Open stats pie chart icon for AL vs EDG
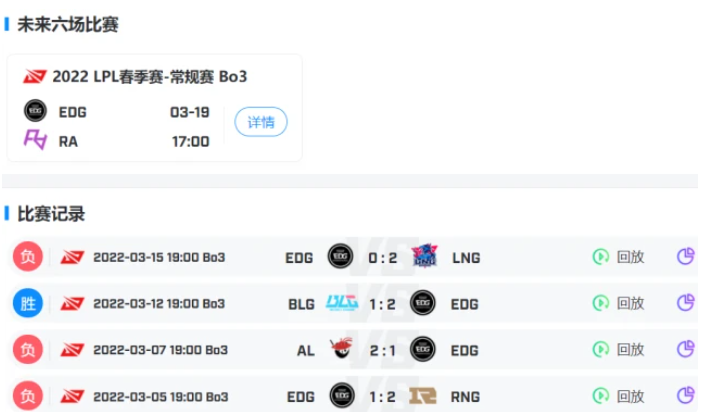Viewport: 707px width, 412px height. click(x=686, y=349)
